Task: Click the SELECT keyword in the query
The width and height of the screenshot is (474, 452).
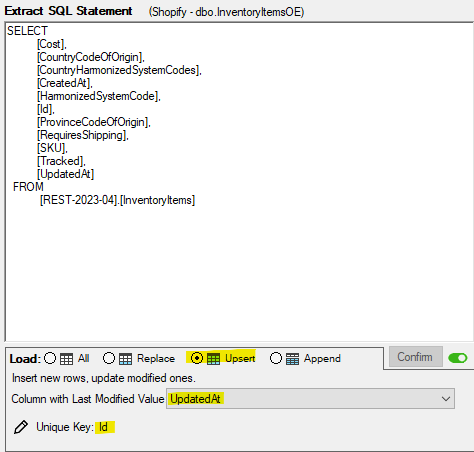Action: tap(27, 31)
